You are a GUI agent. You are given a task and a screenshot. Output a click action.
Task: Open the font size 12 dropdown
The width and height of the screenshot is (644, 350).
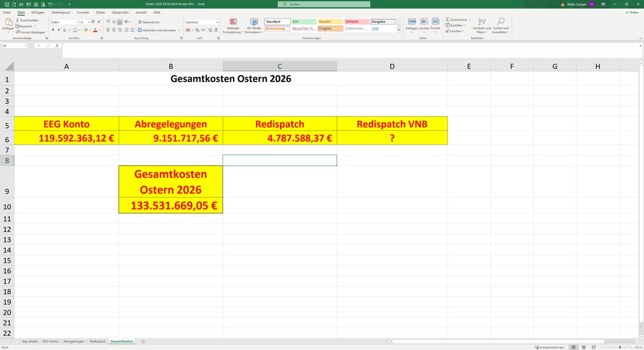pos(89,22)
